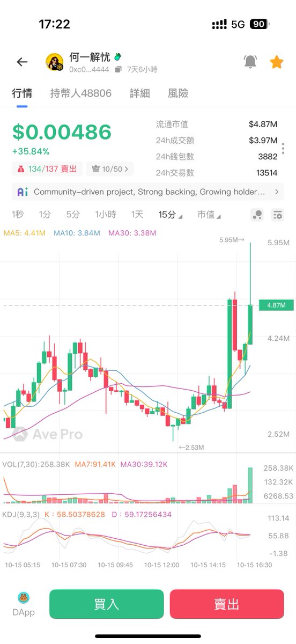Tap the $0.00486 price

click(62, 132)
